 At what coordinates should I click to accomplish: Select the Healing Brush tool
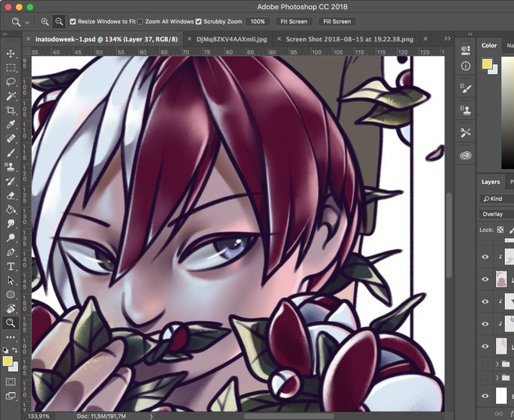tap(11, 138)
